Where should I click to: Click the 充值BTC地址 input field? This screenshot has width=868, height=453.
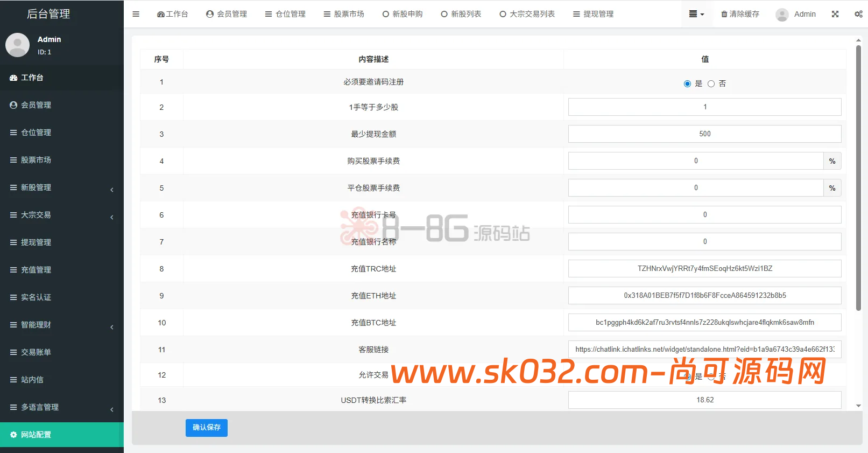coord(705,323)
